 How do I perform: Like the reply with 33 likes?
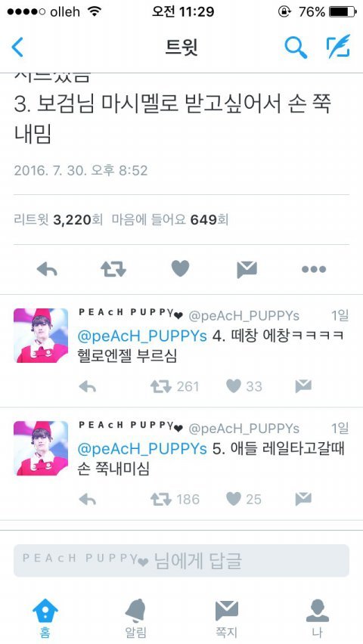coord(234,386)
